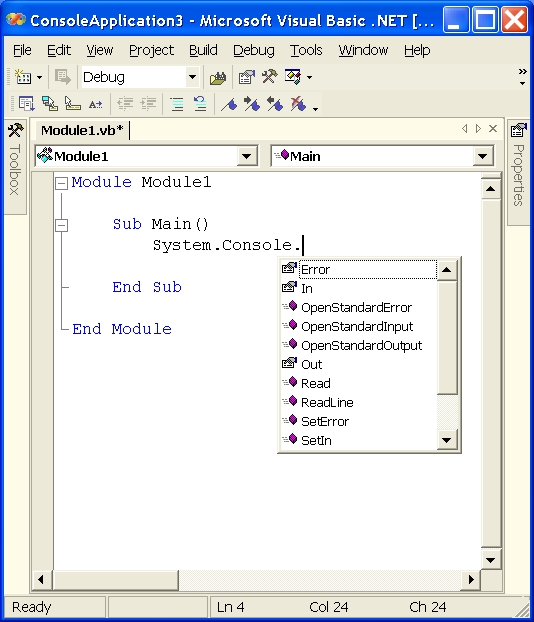This screenshot has width=534, height=622.
Task: Clear all bookmarks with the red-crossed flag icon
Action: [x=298, y=104]
